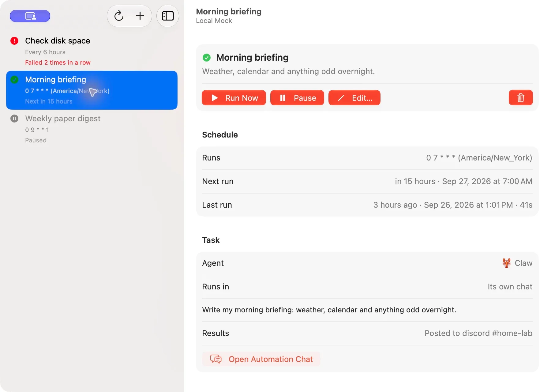Click the paused icon beside Weekly paper digest

pyautogui.click(x=14, y=119)
